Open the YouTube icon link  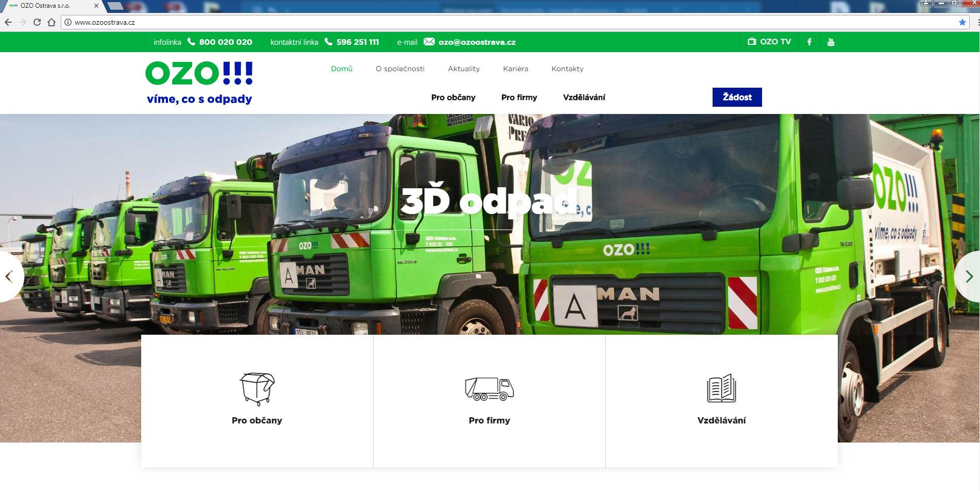point(831,42)
